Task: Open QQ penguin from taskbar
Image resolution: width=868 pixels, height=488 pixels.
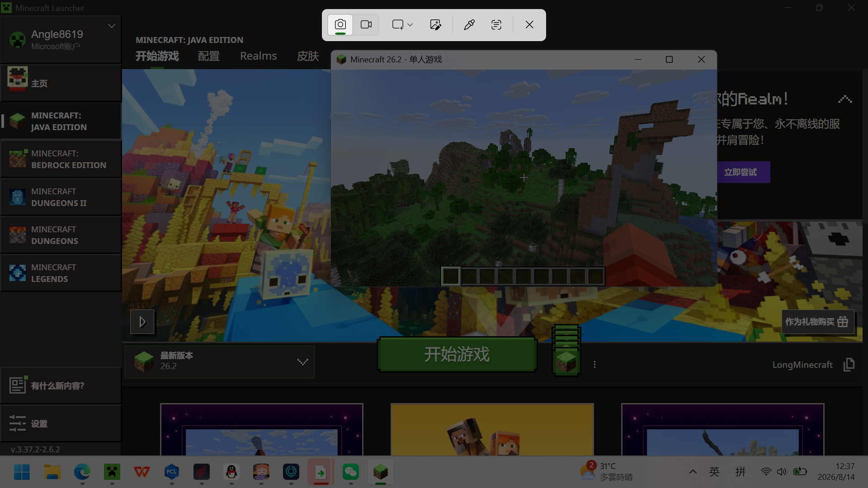Action: tap(231, 472)
